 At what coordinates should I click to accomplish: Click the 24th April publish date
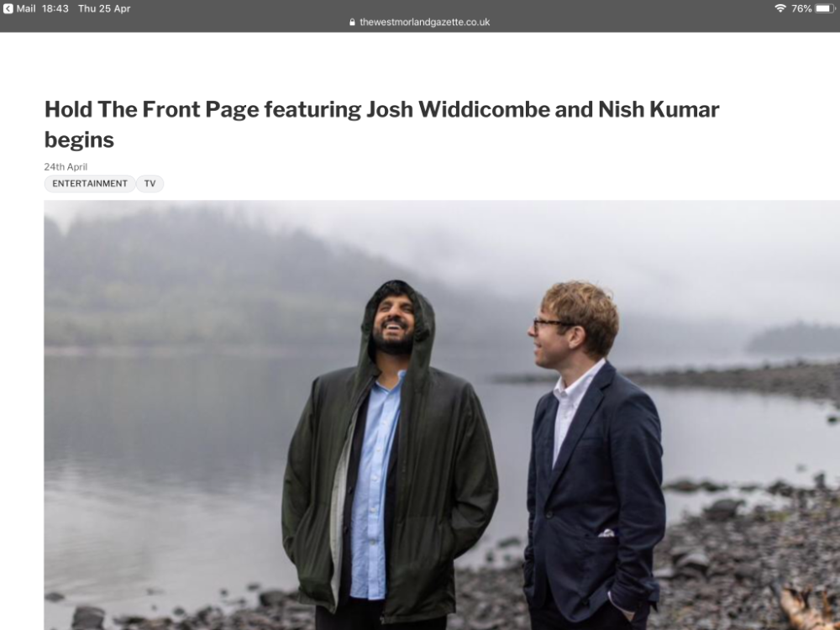pyautogui.click(x=66, y=166)
